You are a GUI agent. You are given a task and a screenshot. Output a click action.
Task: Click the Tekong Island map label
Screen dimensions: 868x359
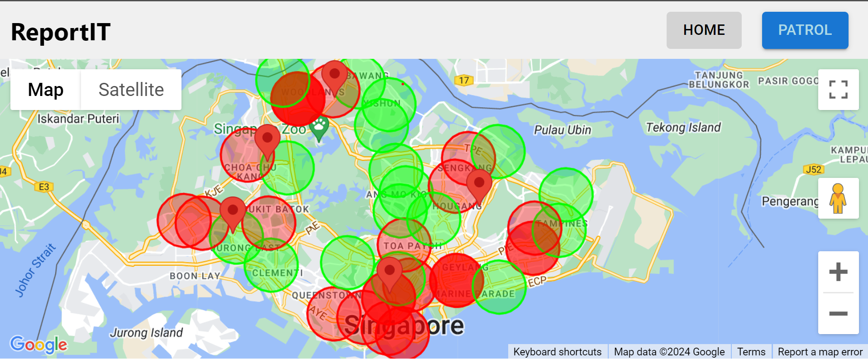pyautogui.click(x=683, y=128)
